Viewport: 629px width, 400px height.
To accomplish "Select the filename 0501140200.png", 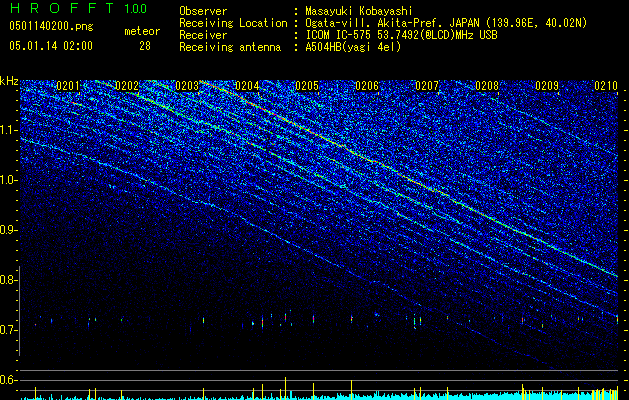I will pyautogui.click(x=51, y=26).
